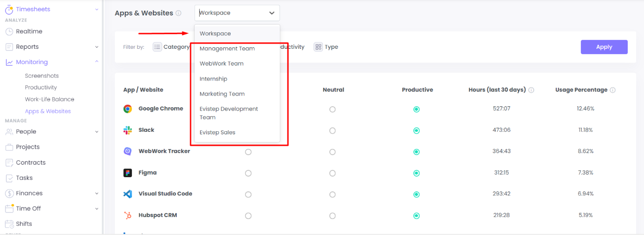The image size is (644, 235).
Task: Click the Monitoring chart icon
Action: 9,62
